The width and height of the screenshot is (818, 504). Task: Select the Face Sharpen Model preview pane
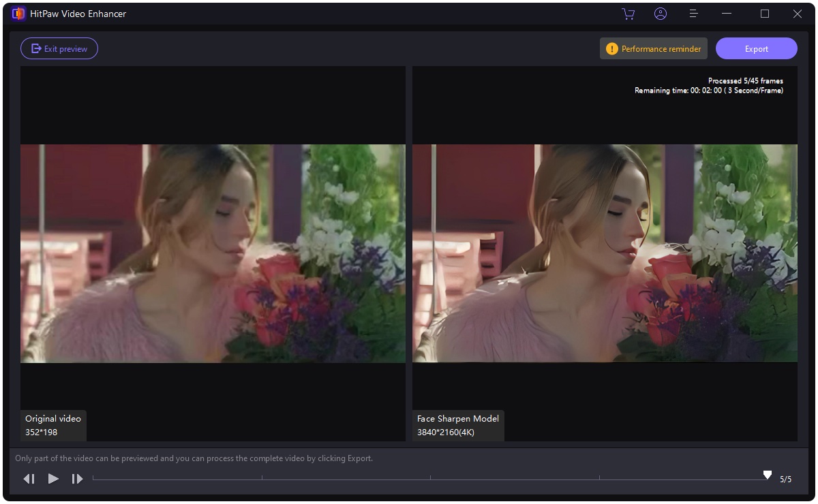pos(605,252)
